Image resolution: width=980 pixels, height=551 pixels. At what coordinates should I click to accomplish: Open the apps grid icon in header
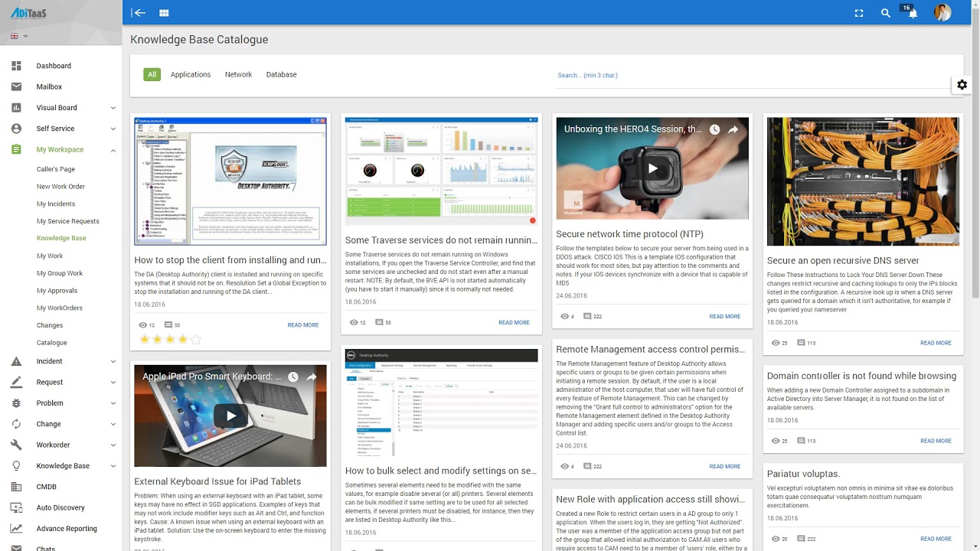pyautogui.click(x=164, y=13)
